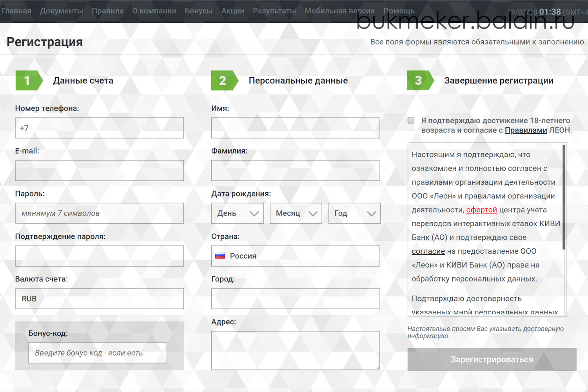This screenshot has width=588, height=392.
Task: Open the Страна country selector
Action: [296, 256]
